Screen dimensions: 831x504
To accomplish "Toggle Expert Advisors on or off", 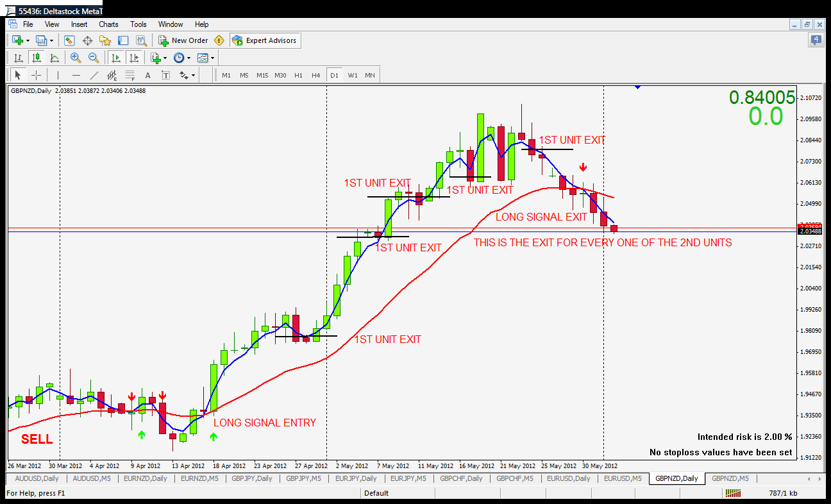I will (x=265, y=40).
